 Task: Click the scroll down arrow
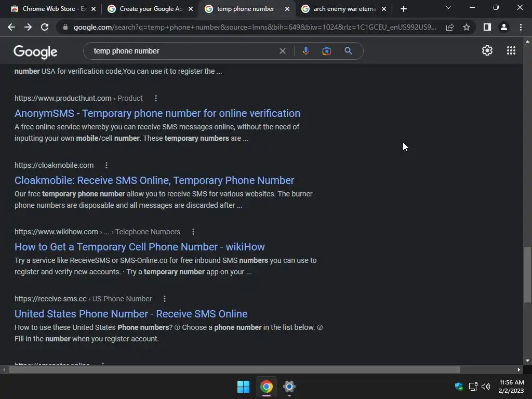pos(527,361)
